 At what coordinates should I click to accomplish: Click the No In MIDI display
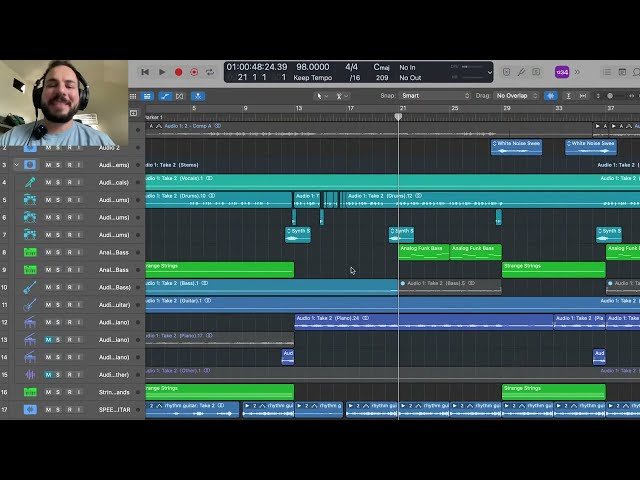tap(407, 67)
